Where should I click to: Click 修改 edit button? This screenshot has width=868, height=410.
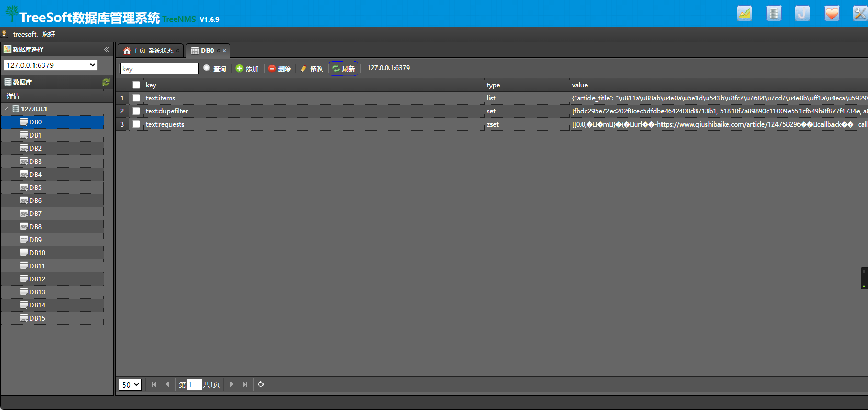(x=312, y=69)
